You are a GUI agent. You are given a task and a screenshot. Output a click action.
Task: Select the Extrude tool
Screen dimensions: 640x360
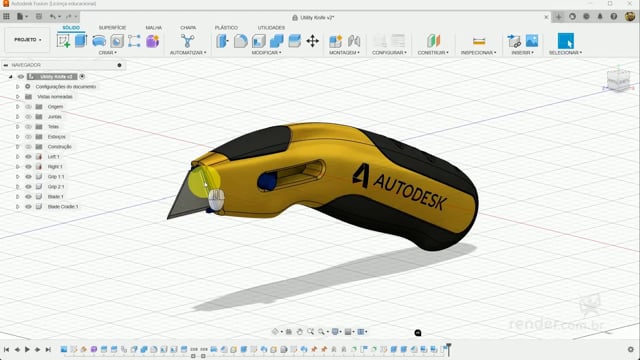click(x=81, y=41)
